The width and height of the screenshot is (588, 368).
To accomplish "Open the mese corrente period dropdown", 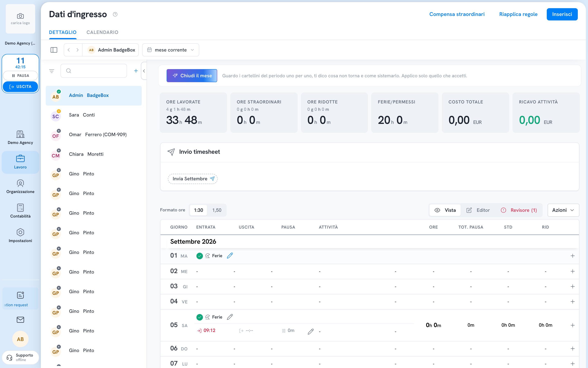I will point(170,50).
